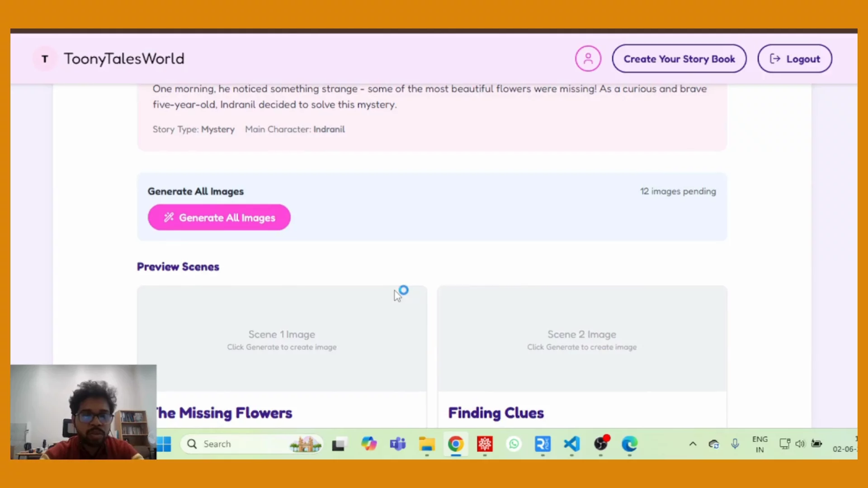Click the microphone tray icon
The image size is (868, 488).
[x=735, y=444]
